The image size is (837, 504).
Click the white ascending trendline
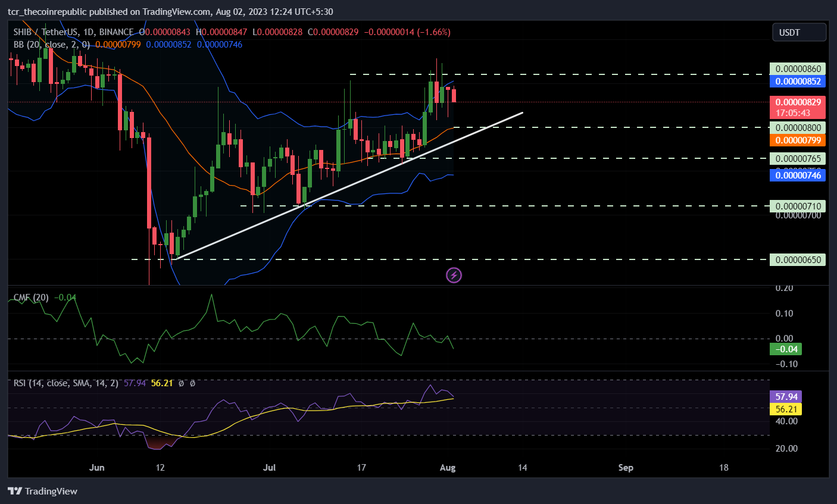point(349,186)
